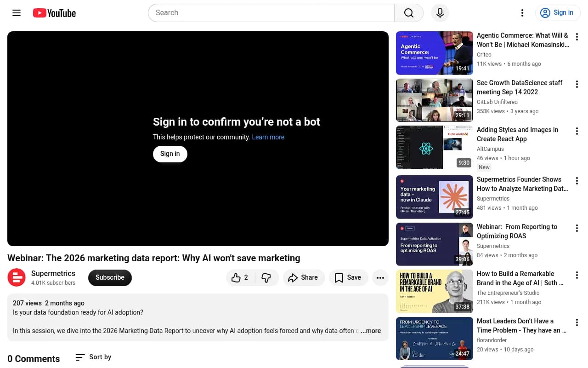Like the video with thumbs up

tap(240, 277)
